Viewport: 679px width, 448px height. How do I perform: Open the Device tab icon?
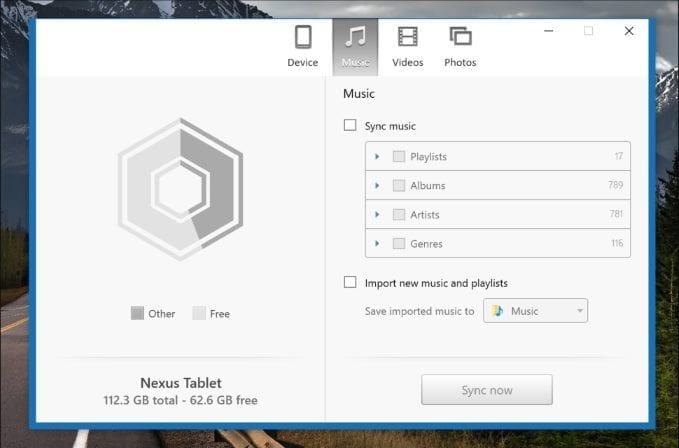(x=302, y=39)
